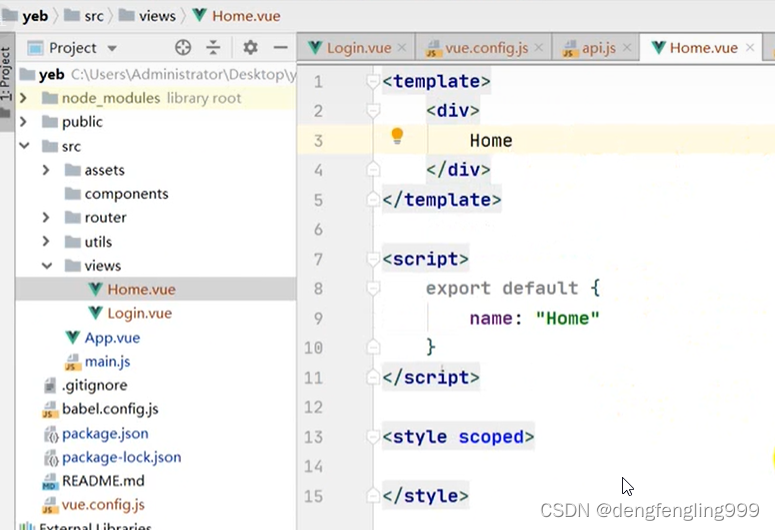Click the .gitignore file icon
Screen dimensions: 775x530
(x=50, y=385)
